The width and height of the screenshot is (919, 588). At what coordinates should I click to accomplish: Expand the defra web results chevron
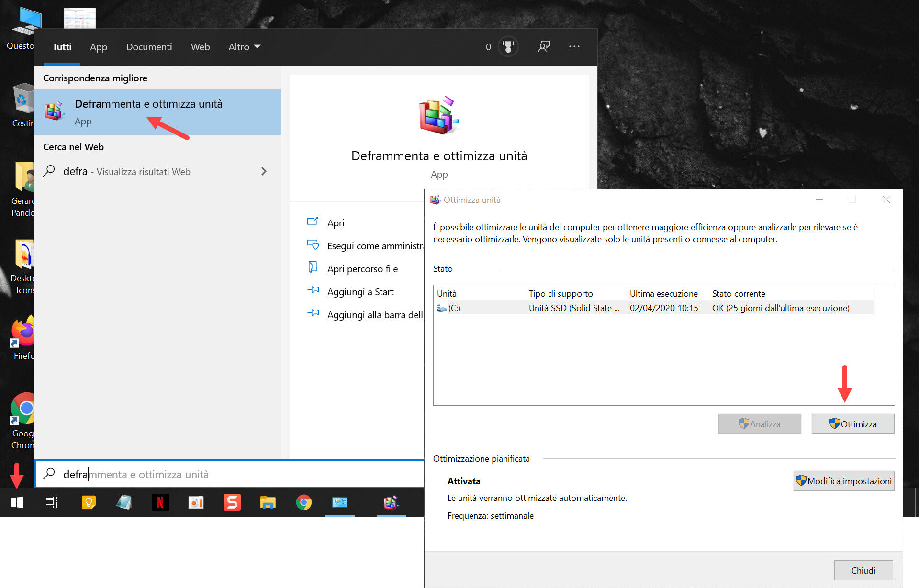pos(264,171)
